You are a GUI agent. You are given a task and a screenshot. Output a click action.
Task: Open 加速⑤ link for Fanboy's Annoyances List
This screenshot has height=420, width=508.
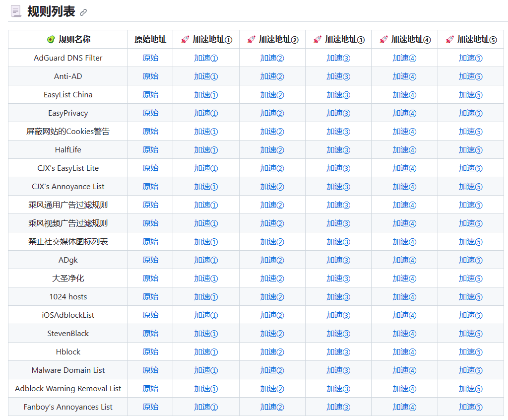point(470,407)
